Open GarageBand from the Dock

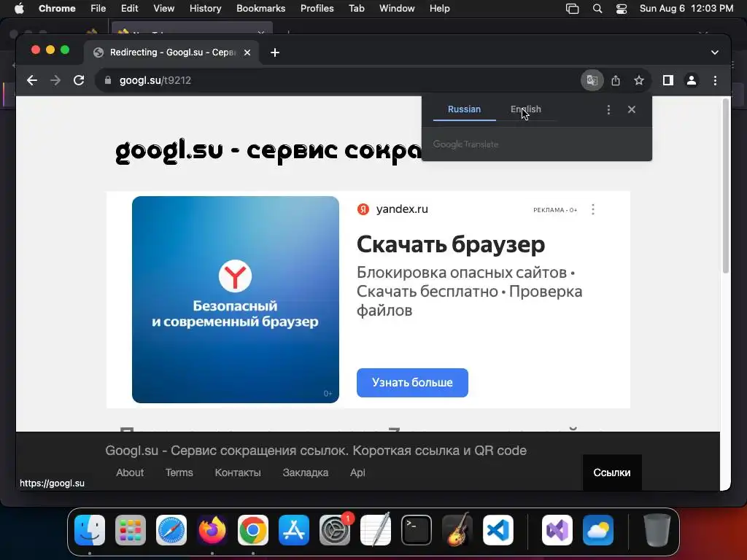(457, 530)
